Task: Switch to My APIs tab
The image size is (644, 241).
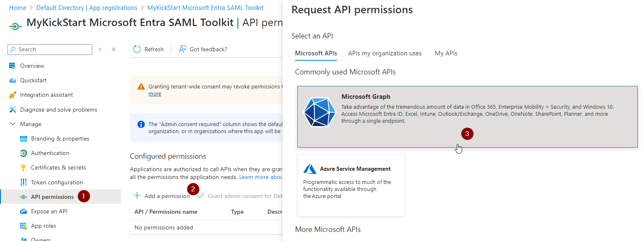Action: tap(446, 53)
